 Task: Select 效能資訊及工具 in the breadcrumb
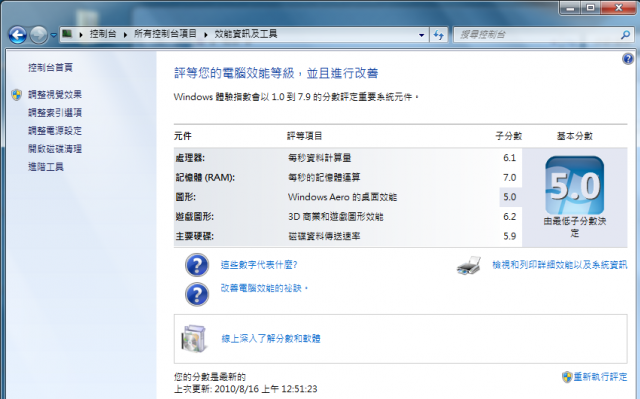coord(246,34)
